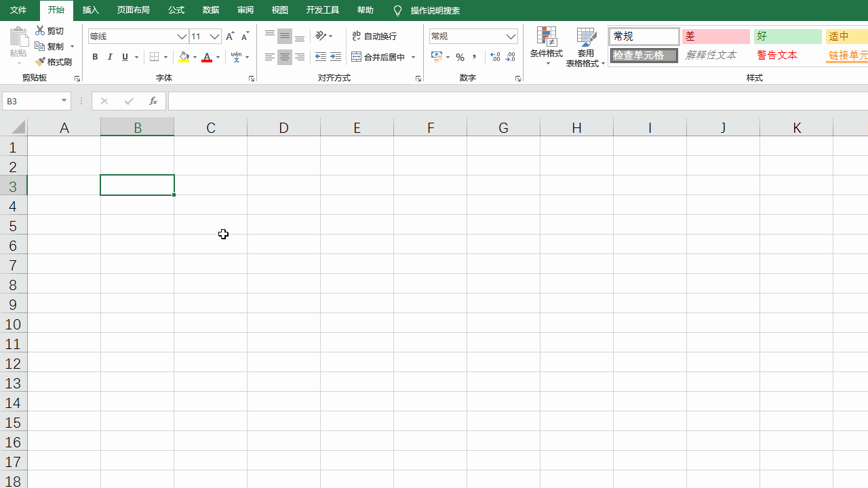Switch to the 数据 Data tab
Screen dimensions: 868x488
tap(211, 10)
